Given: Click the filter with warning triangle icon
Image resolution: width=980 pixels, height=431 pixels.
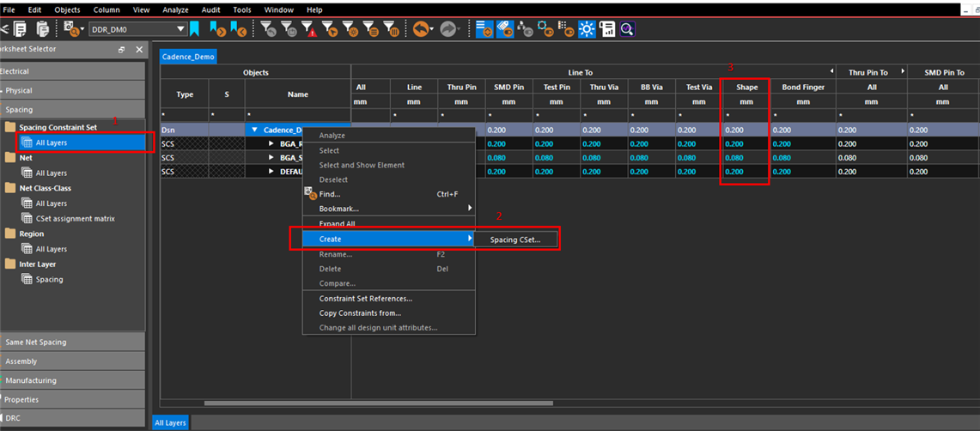Looking at the screenshot, I should [309, 29].
